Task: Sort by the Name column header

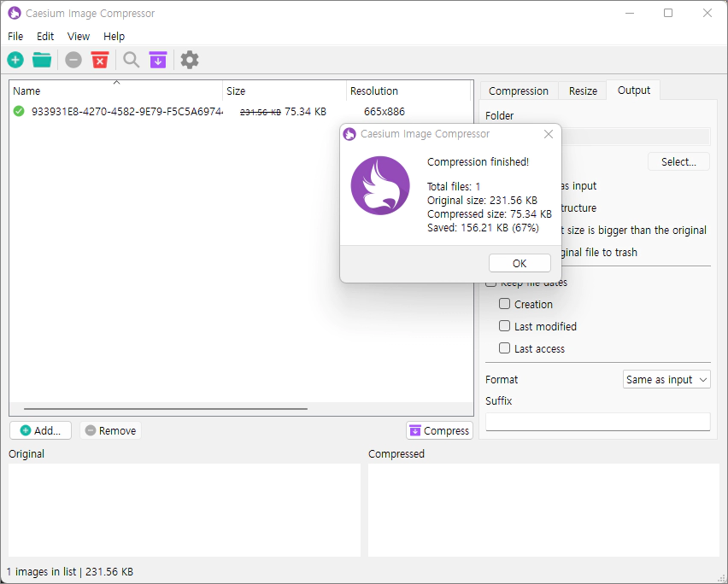Action: pos(116,91)
